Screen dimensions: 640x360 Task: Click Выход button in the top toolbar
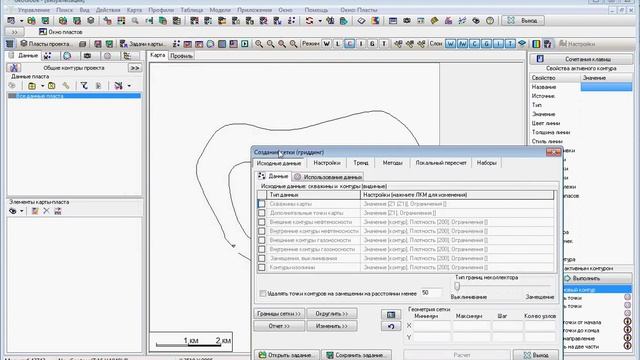pyautogui.click(x=523, y=20)
